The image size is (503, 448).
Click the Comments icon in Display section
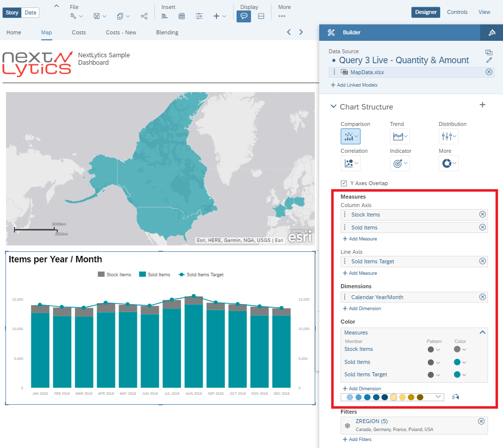pyautogui.click(x=244, y=16)
